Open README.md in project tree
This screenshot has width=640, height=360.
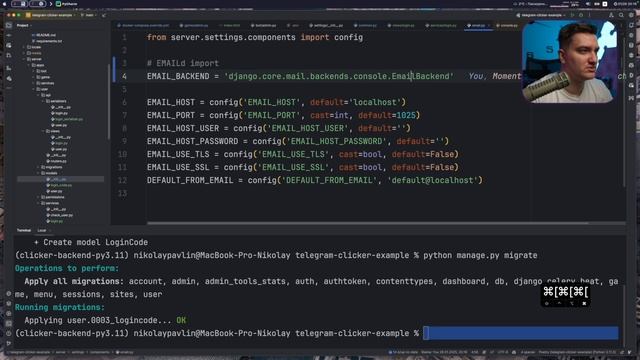(44, 35)
